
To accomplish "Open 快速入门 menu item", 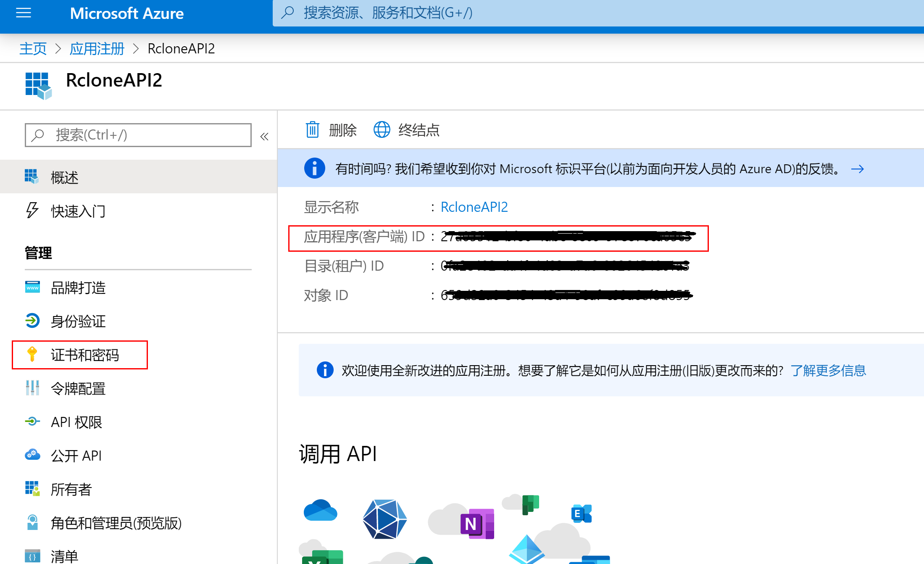I will [x=139, y=211].
